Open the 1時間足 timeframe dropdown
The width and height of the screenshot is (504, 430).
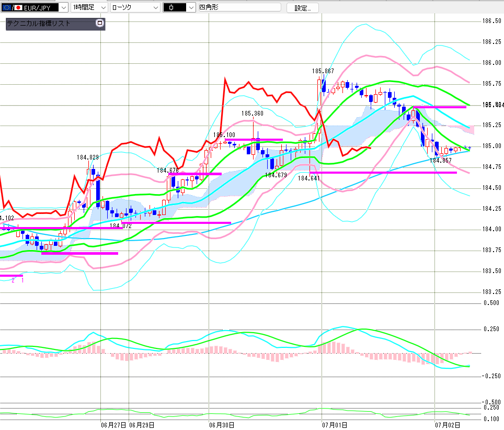tap(89, 7)
